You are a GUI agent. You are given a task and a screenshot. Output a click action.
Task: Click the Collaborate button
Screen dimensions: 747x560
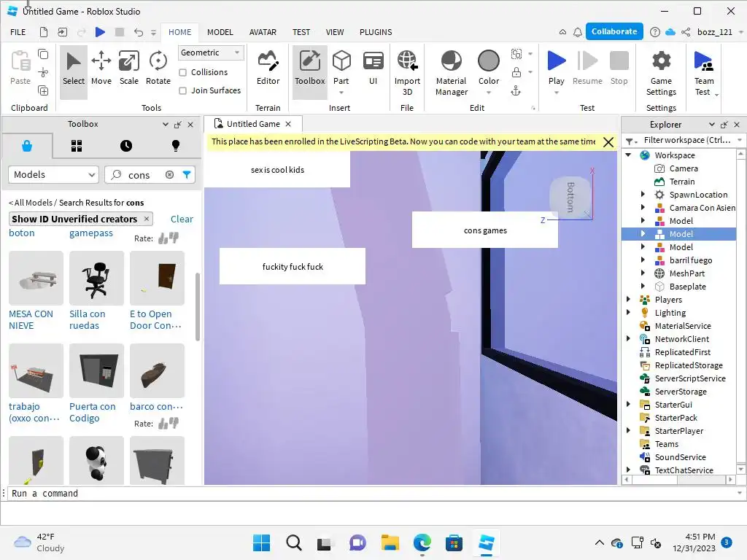pos(614,31)
